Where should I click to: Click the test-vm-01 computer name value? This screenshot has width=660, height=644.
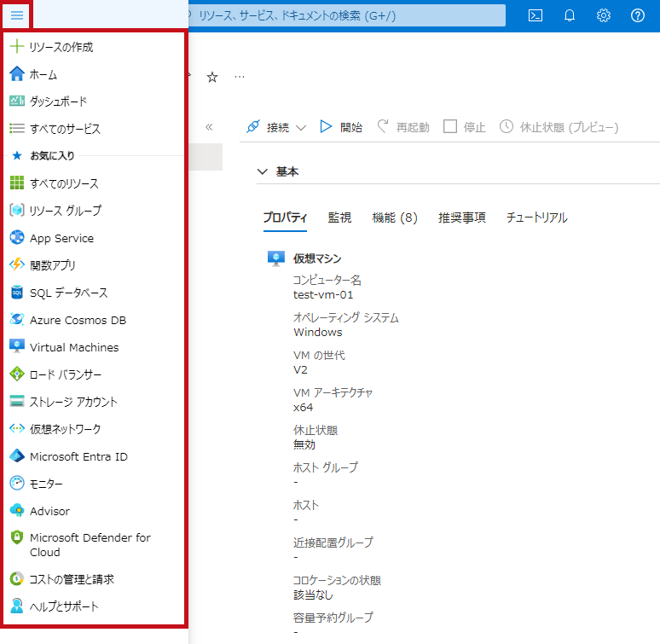pos(323,294)
